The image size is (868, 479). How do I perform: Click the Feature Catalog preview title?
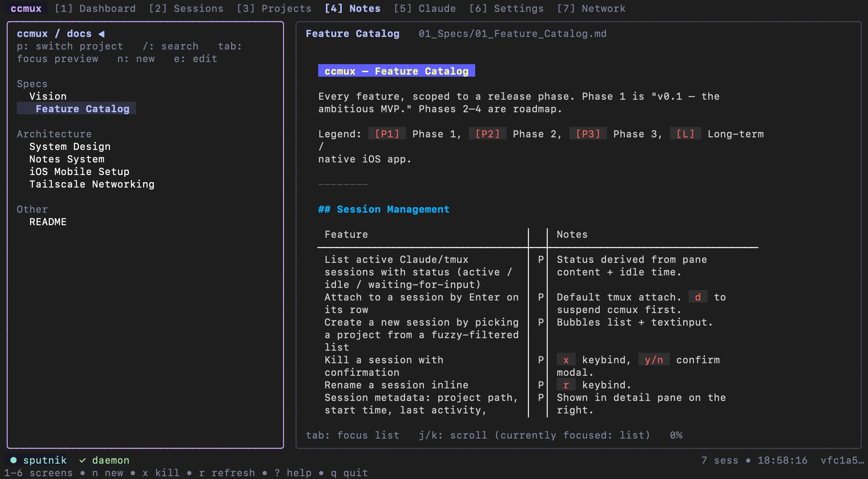point(353,33)
